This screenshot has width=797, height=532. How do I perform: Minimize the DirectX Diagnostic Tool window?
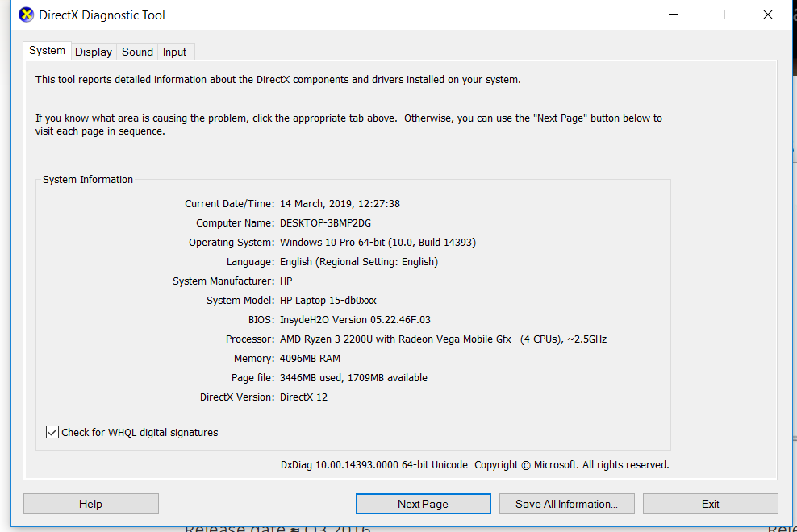(674, 15)
